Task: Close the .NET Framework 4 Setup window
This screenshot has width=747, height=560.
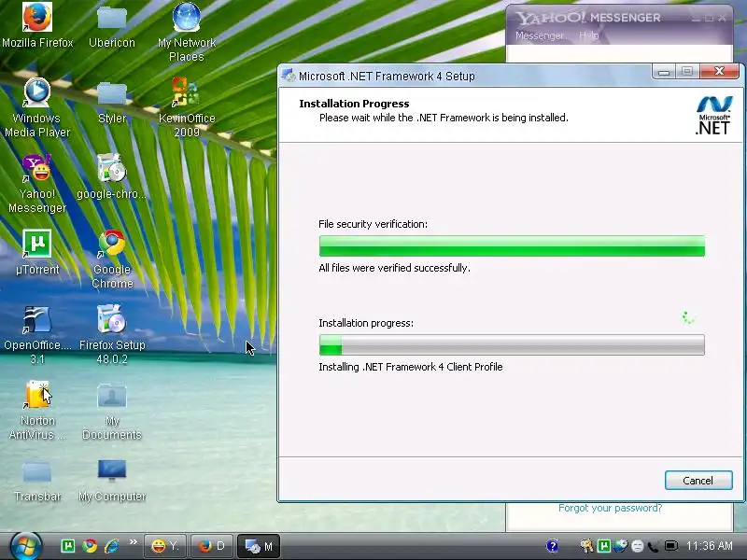Action: 719,72
